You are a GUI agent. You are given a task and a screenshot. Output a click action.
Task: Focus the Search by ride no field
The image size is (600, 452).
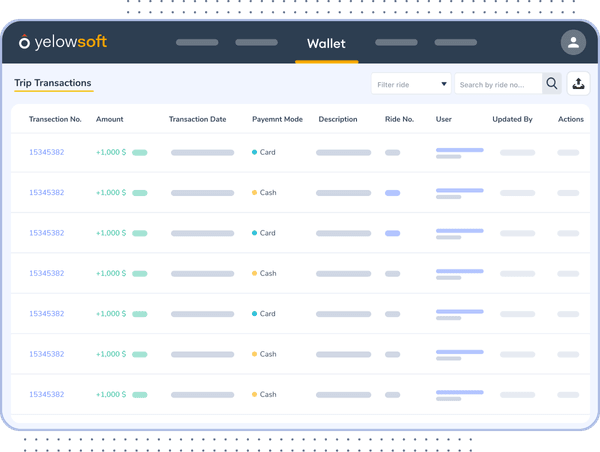tap(498, 85)
